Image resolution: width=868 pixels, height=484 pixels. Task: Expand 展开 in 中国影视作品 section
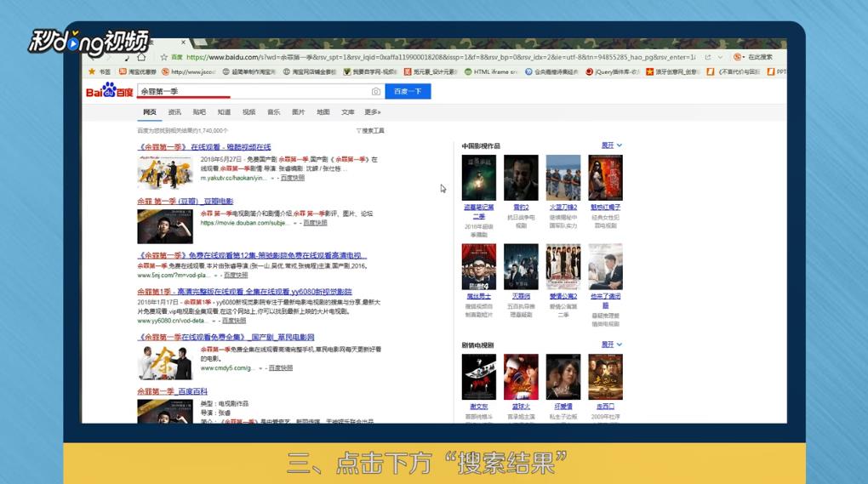pyautogui.click(x=612, y=145)
